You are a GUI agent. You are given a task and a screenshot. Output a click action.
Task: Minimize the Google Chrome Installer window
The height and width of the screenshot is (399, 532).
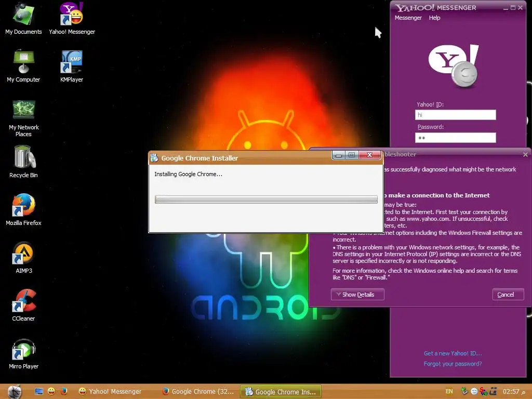(x=339, y=155)
